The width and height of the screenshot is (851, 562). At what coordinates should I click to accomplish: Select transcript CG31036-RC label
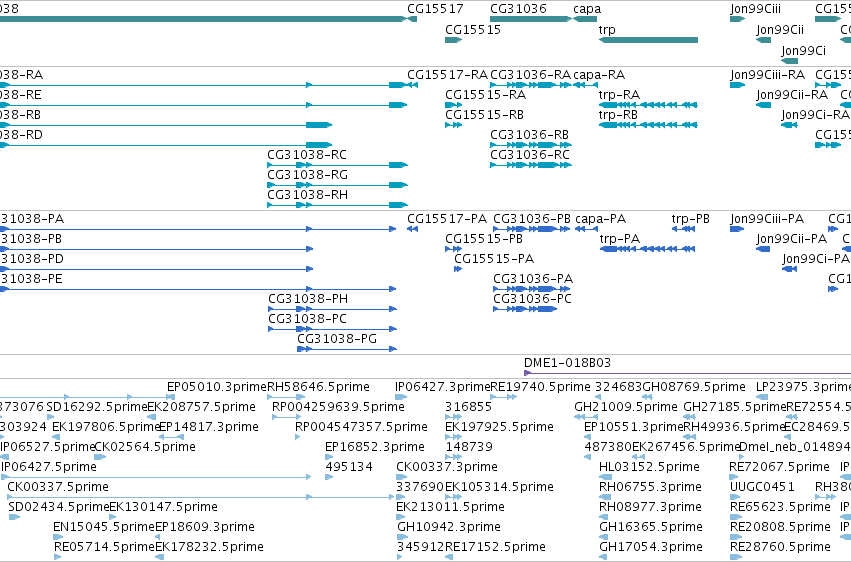[530, 155]
